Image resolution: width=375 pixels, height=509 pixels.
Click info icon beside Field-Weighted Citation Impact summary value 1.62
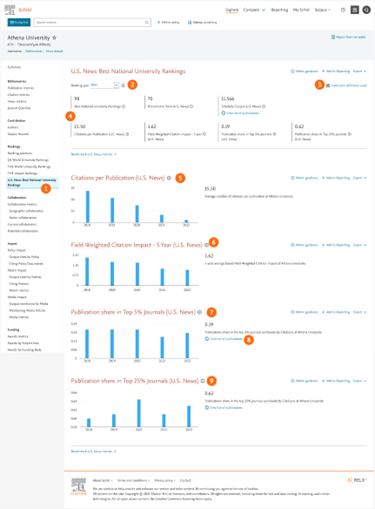tap(205, 134)
